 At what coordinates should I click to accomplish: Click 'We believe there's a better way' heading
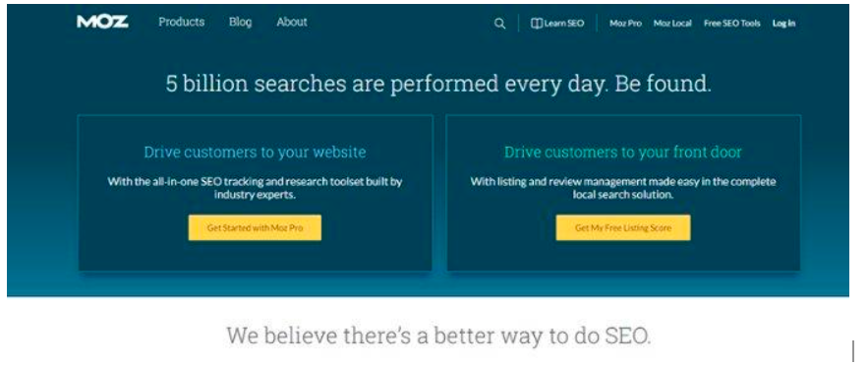[438, 336]
